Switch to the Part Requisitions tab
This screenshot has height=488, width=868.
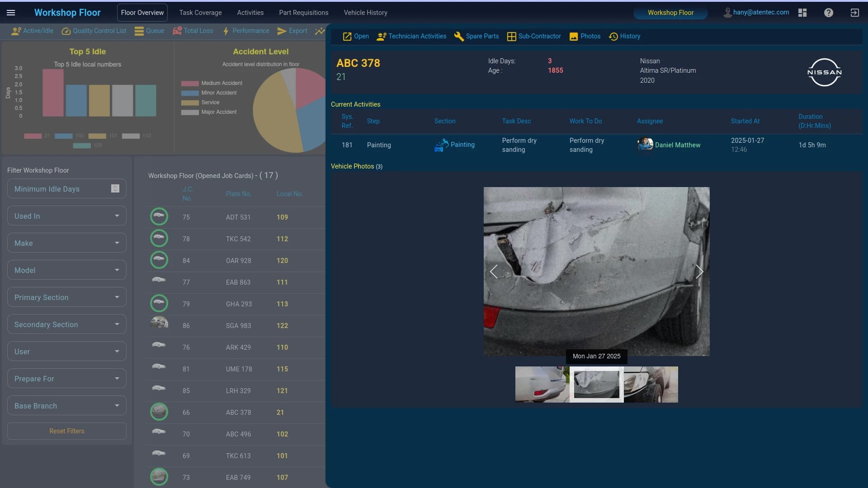pyautogui.click(x=303, y=13)
